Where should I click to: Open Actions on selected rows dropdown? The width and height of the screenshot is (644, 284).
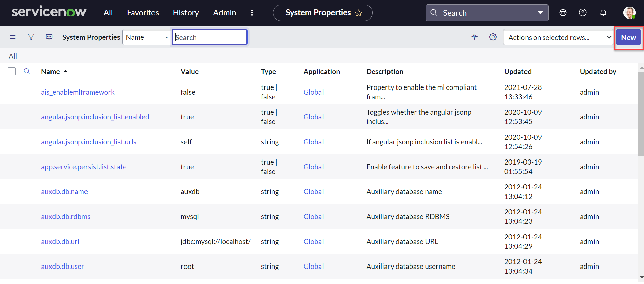[x=558, y=37]
